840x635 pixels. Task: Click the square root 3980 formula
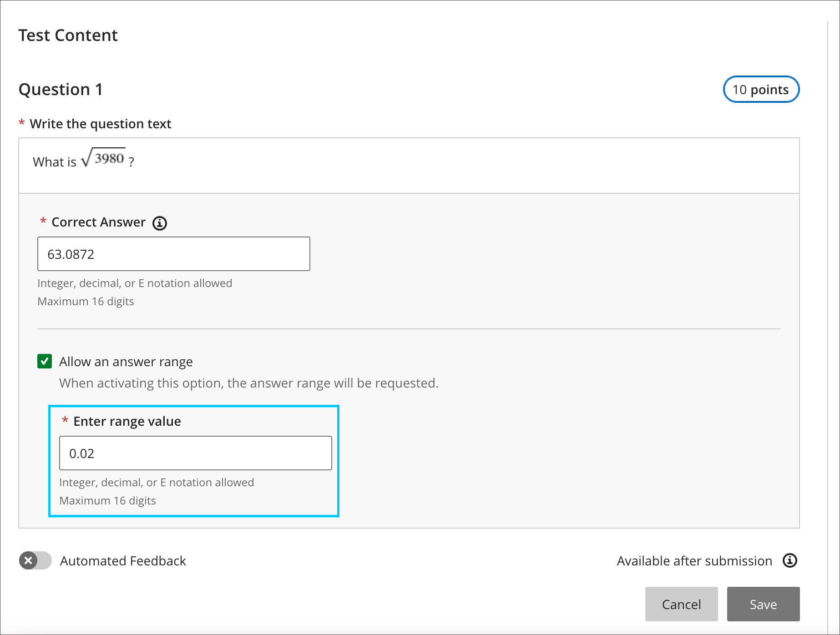103,158
